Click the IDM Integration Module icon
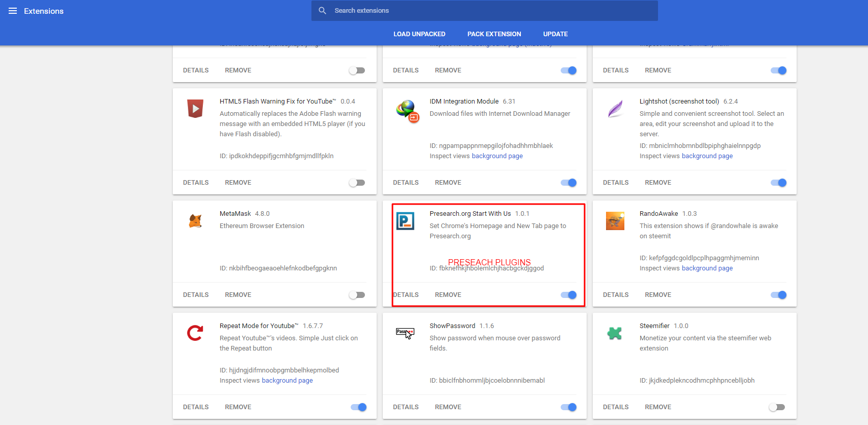The width and height of the screenshot is (868, 425). pyautogui.click(x=407, y=111)
